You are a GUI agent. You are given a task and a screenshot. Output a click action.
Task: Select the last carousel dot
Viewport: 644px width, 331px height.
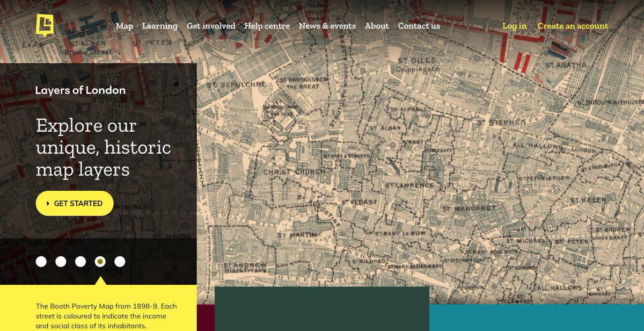pyautogui.click(x=119, y=261)
